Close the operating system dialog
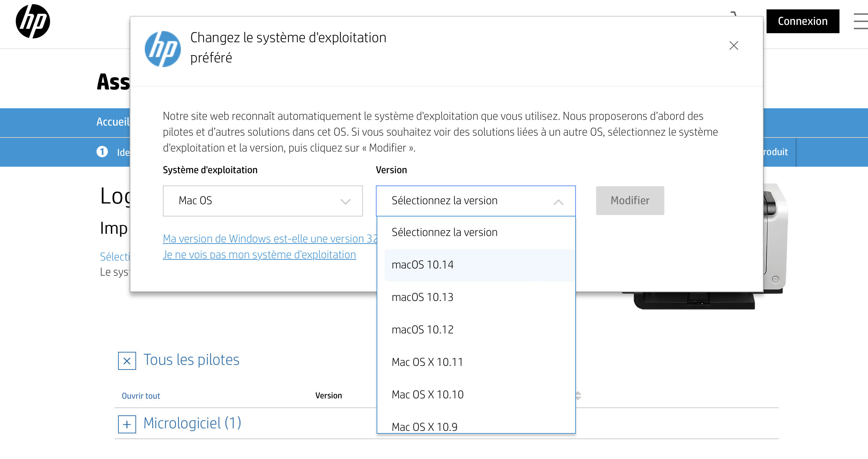Viewport: 868px width, 459px height. click(x=733, y=45)
